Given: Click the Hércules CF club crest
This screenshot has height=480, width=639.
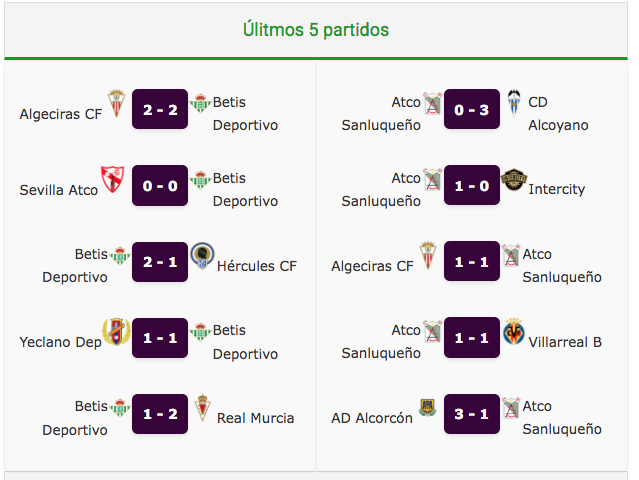Looking at the screenshot, I should 202,255.
